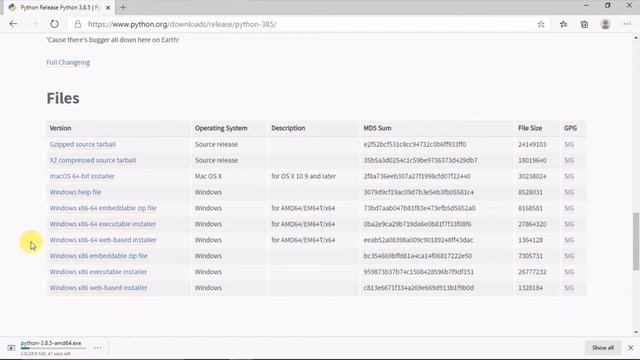
Task: Open SIG link for x86-64 embeddable zip
Action: pos(569,208)
